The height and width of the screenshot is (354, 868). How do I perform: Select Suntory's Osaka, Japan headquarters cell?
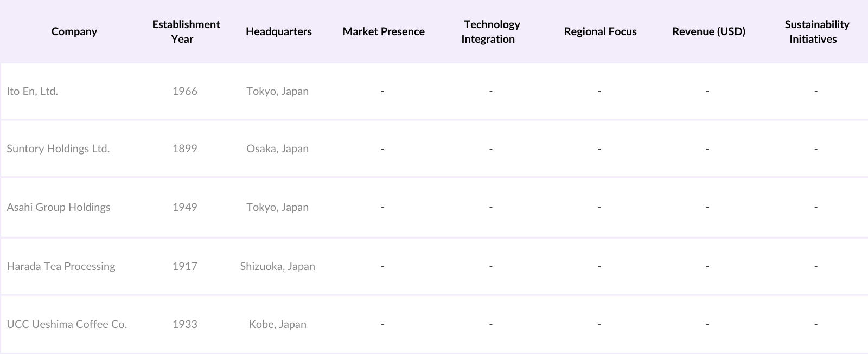click(277, 149)
